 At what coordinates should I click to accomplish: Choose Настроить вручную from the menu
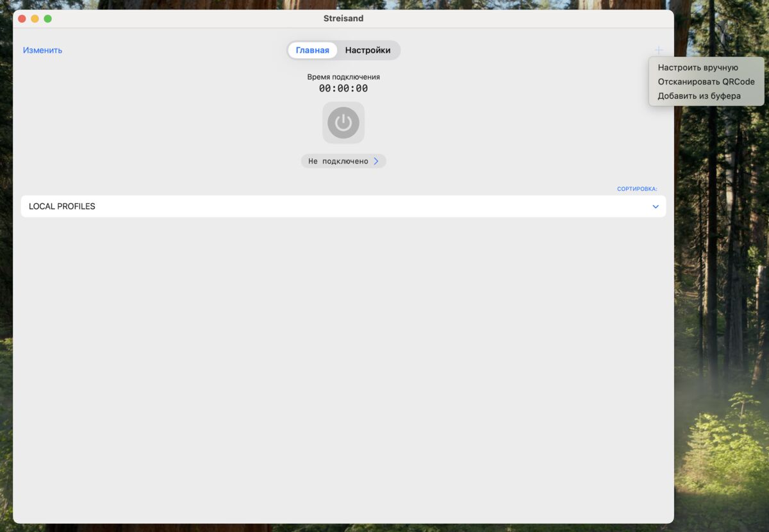[x=698, y=67]
